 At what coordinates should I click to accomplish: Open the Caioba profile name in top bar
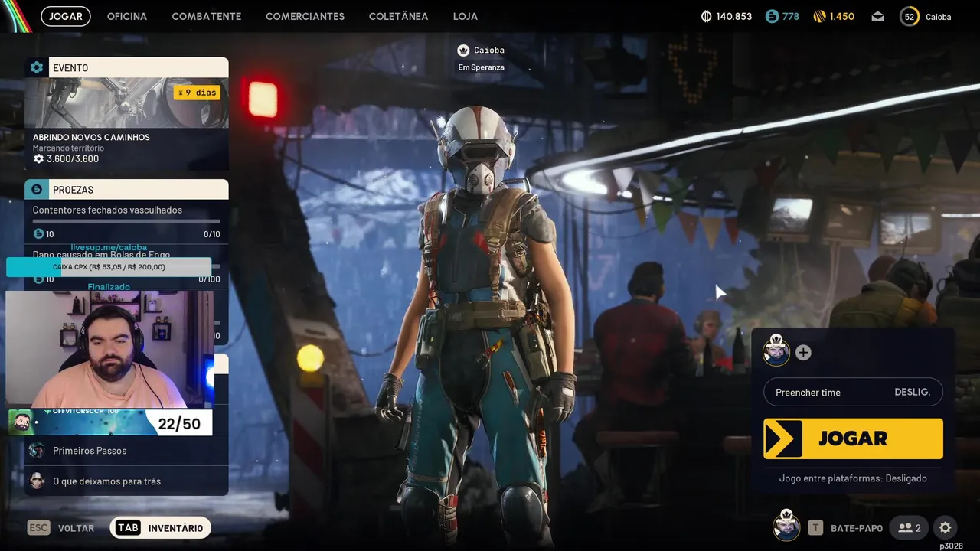click(x=939, y=17)
